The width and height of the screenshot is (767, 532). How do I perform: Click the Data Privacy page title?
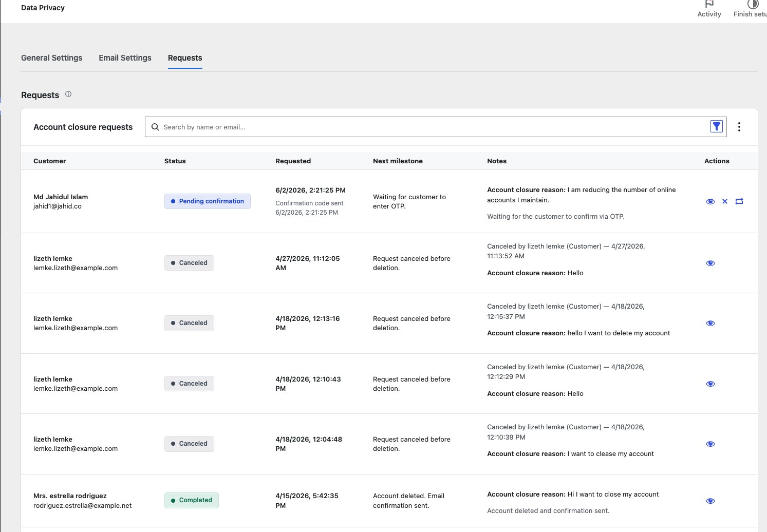coord(43,8)
